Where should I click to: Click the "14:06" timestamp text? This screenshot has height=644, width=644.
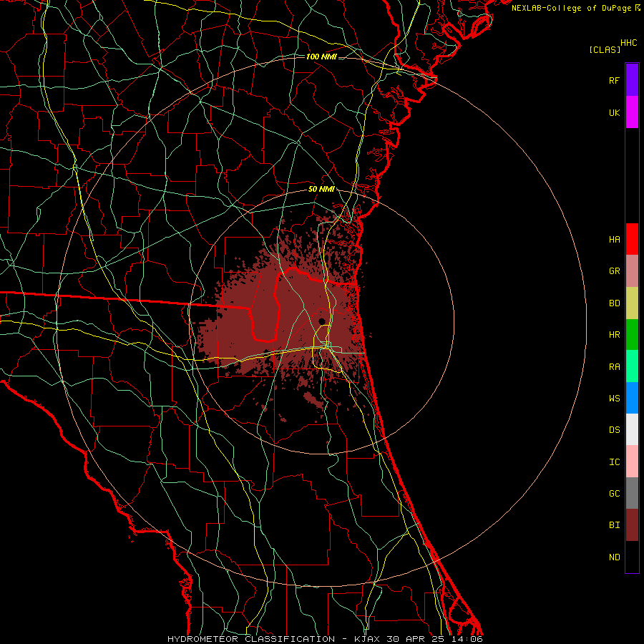467,639
